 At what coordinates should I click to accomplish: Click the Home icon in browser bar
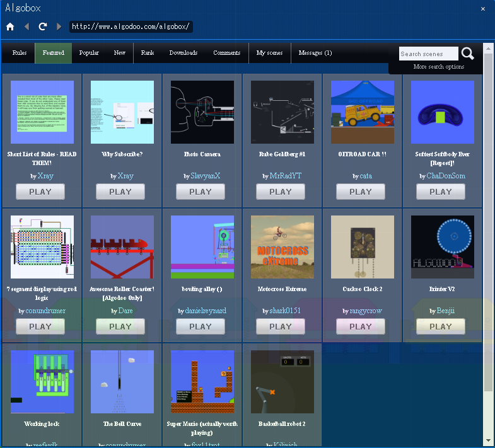[10, 26]
